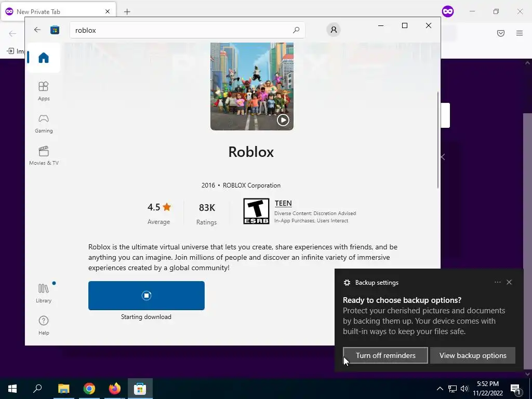Click the ESRB Teen rating badge
This screenshot has width=532, height=399.
256,211
